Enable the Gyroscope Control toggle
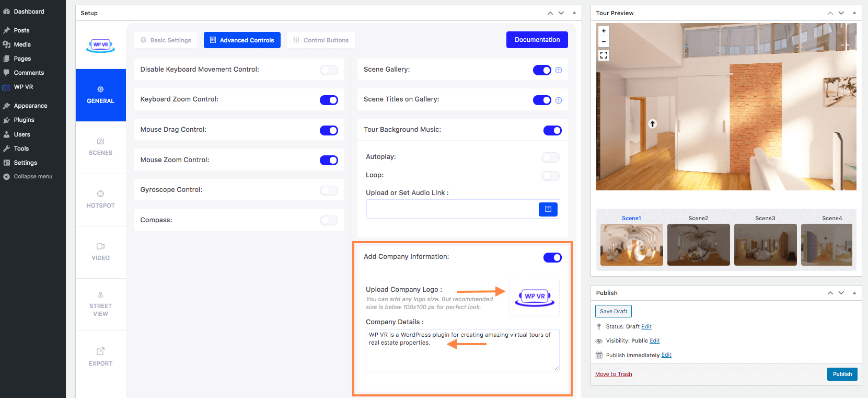This screenshot has width=868, height=398. coord(329,190)
